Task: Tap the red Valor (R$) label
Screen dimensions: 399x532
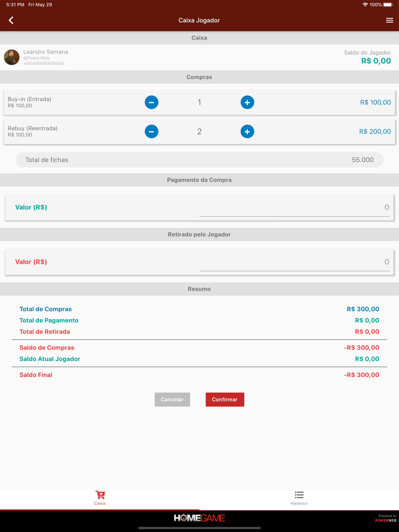Action: click(x=31, y=262)
